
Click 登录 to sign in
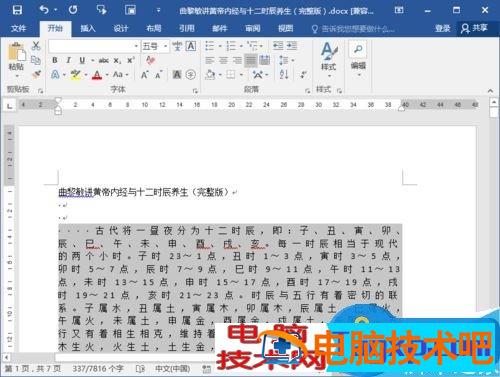point(443,28)
